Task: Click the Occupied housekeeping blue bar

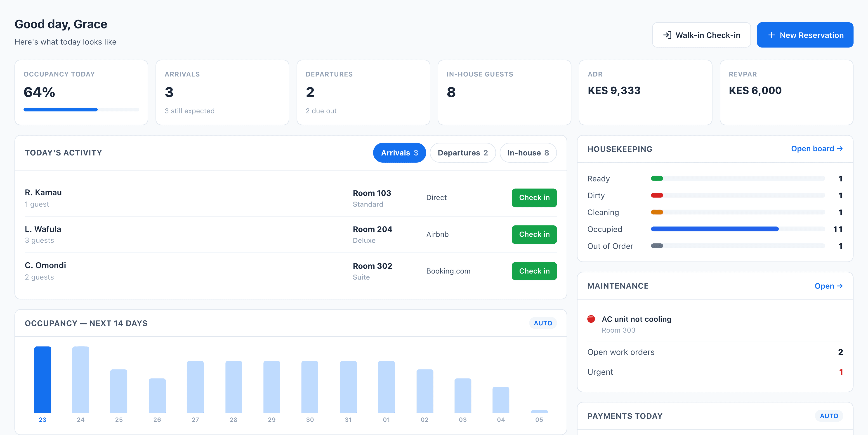Action: [x=715, y=229]
